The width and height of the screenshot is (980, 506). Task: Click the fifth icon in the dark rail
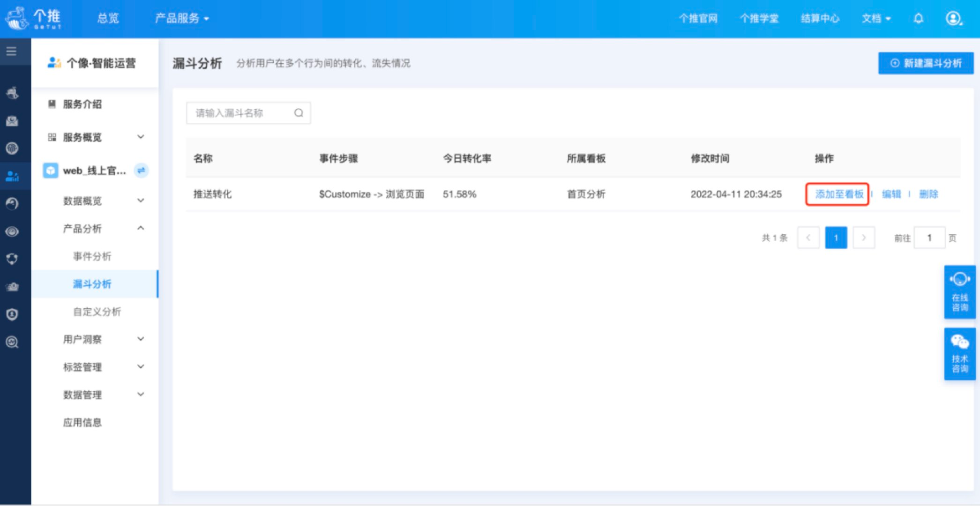pyautogui.click(x=12, y=203)
